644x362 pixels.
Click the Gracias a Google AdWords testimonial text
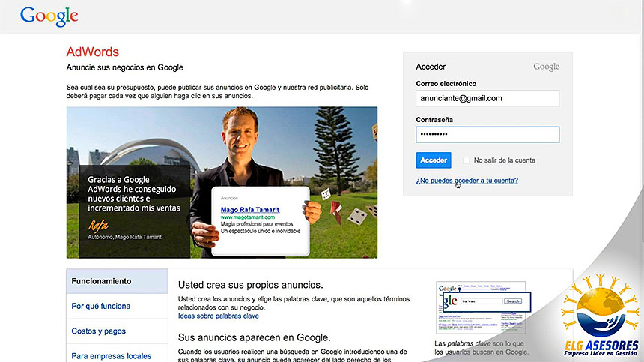134,194
